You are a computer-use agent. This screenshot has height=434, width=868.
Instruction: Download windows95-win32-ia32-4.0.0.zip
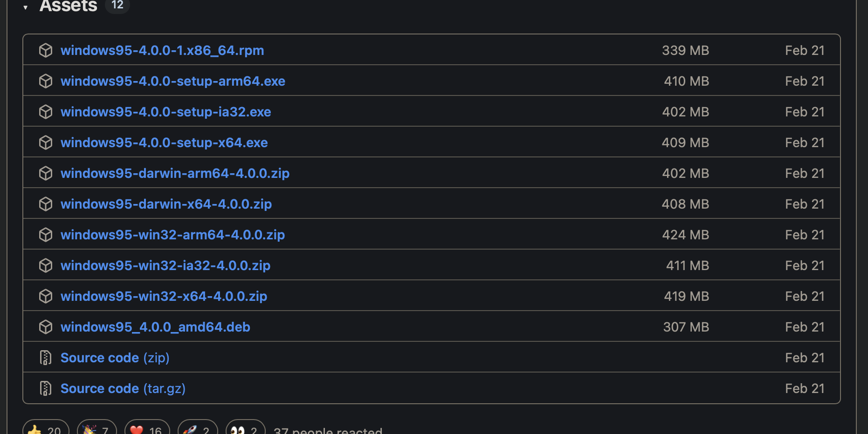165,265
